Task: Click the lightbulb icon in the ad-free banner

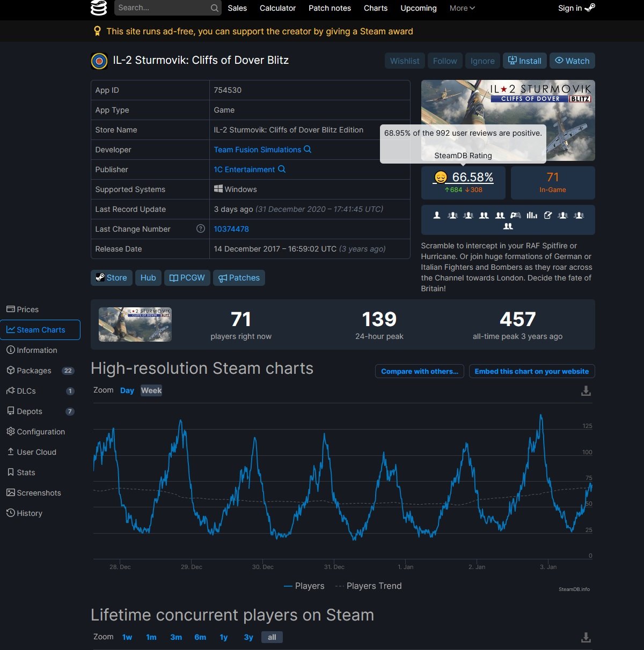Action: click(x=97, y=31)
